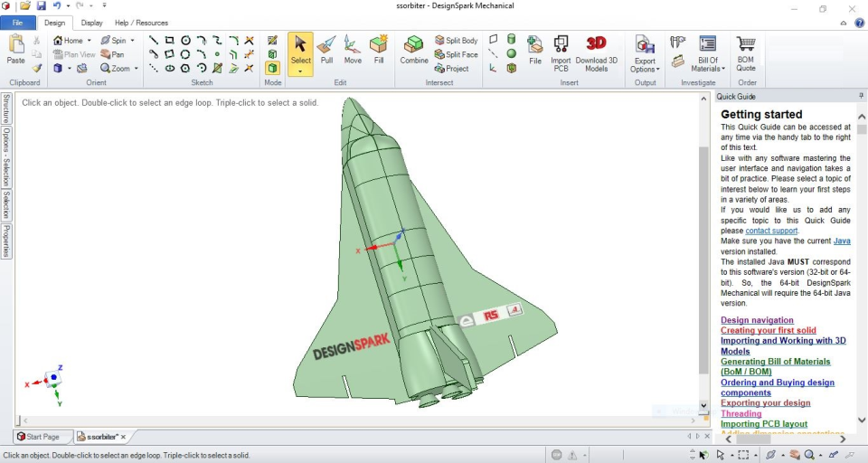Screen dimensions: 868x463
Task: Click the Project intersect tool
Action: (x=452, y=68)
